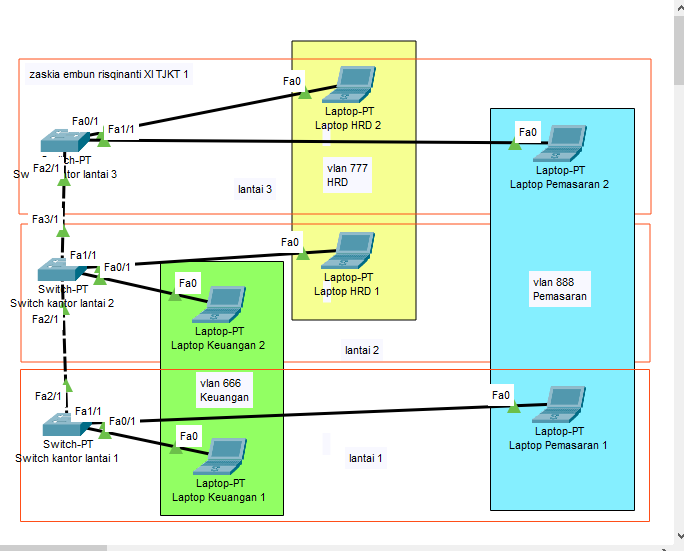Click the green link light at Laptop HRD 2 Fa0
This screenshot has width=684, height=551.
point(304,93)
